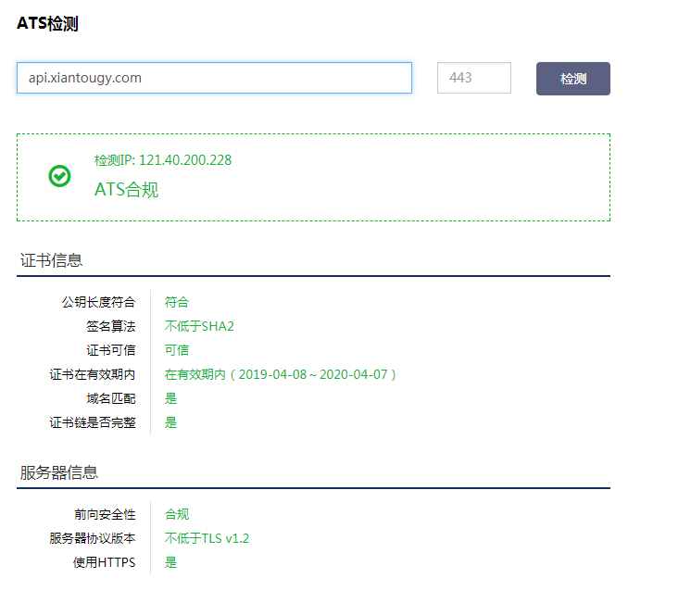The height and width of the screenshot is (616, 691).
Task: Click the 公钥长度符合 label
Action: tap(98, 302)
